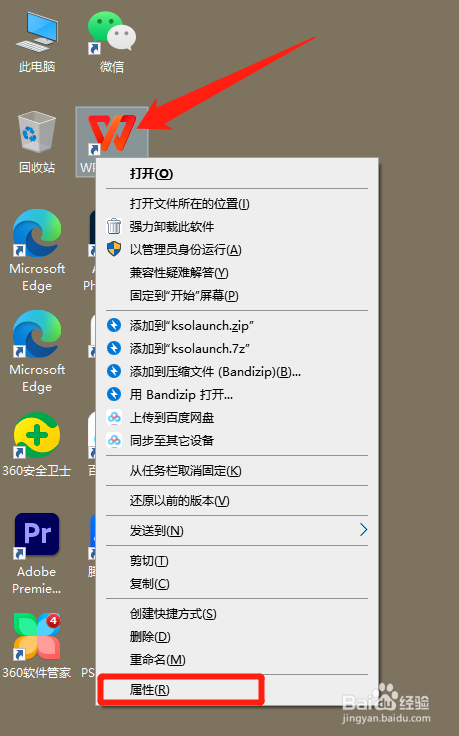The width and height of the screenshot is (459, 736).
Task: Choose 用 Bandizip 打开... entry
Action: [x=237, y=394]
